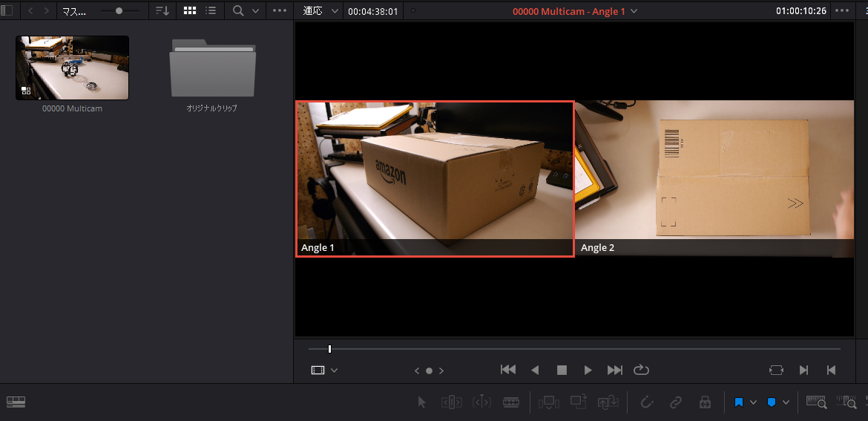Adjust the thumbnail size slider
The image size is (868, 421).
click(119, 10)
